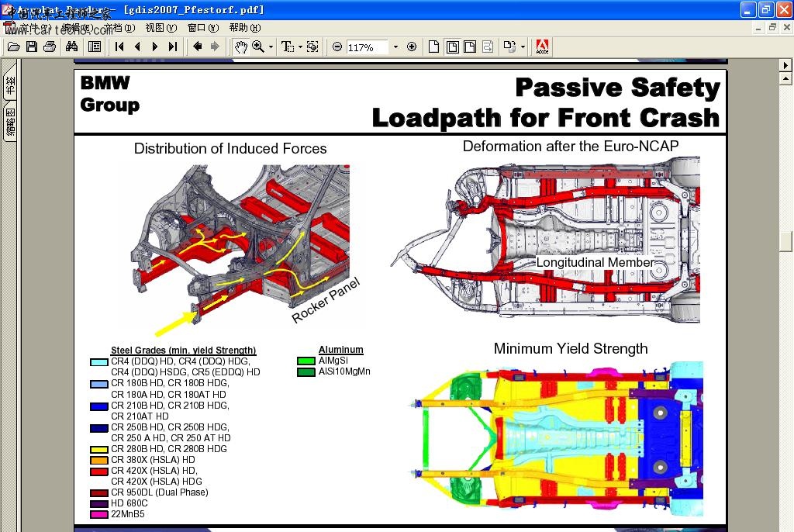Click the Adobe logo icon
The width and height of the screenshot is (794, 532).
pyautogui.click(x=542, y=47)
